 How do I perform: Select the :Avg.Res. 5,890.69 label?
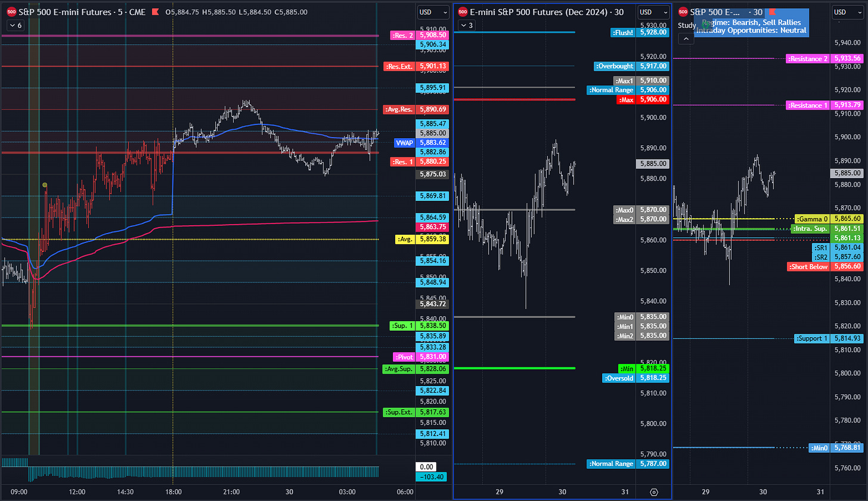416,110
